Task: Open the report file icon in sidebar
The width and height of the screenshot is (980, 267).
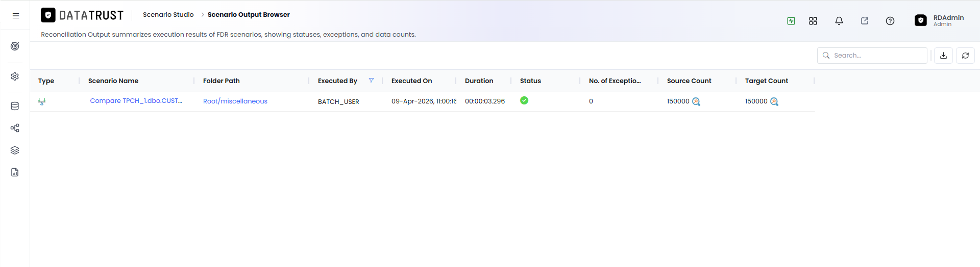Action: 15,172
